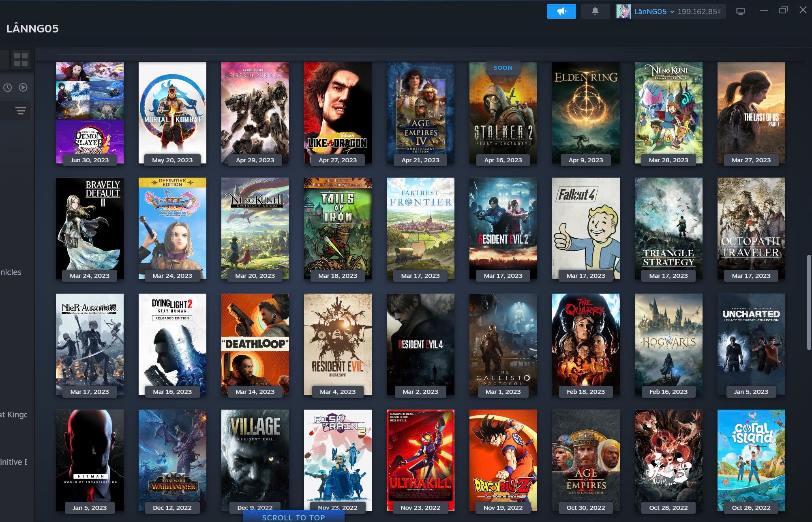Open Resident Evil 7 biohazard cover

click(x=338, y=344)
